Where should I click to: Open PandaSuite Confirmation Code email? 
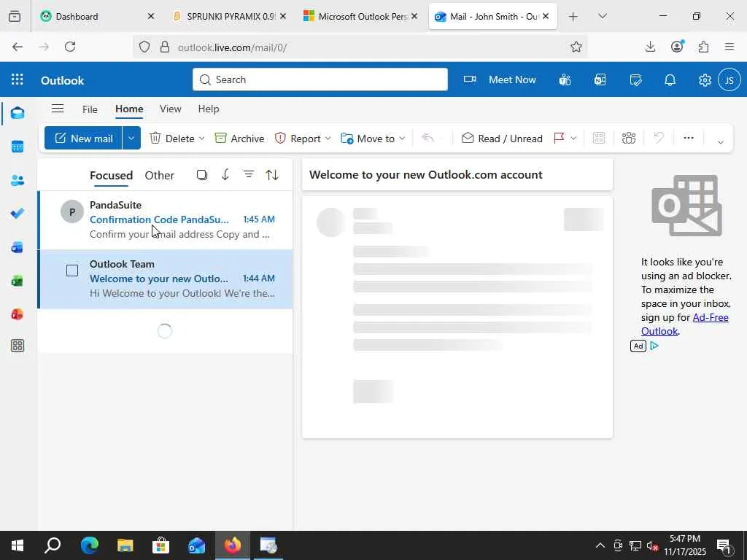tap(166, 219)
